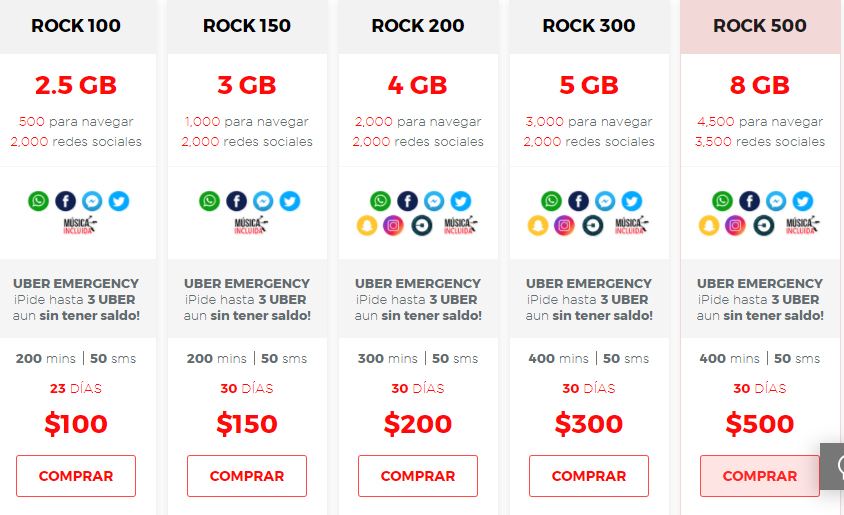
Task: Click the Uber icon in ROCK 300
Action: pos(592,226)
